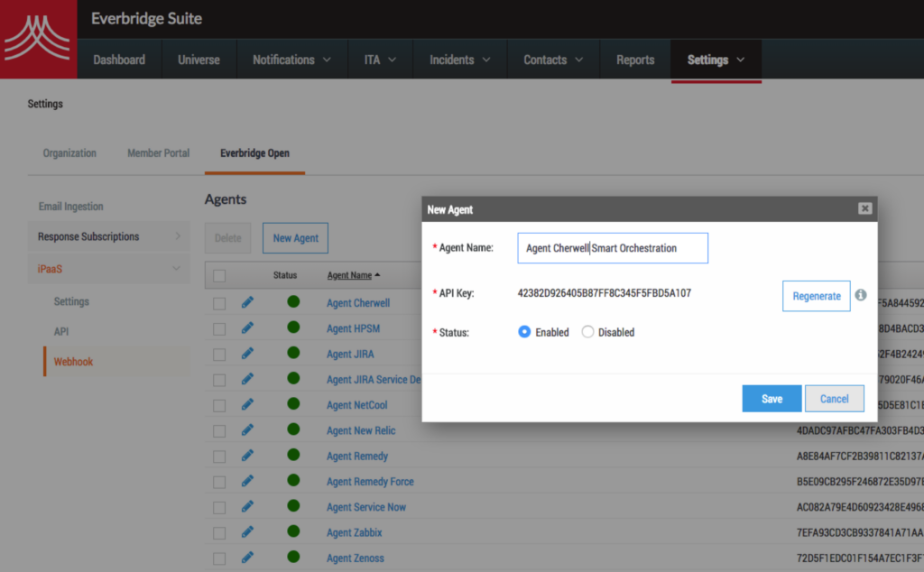Edit Agent Service Now via pencil icon

(x=247, y=507)
